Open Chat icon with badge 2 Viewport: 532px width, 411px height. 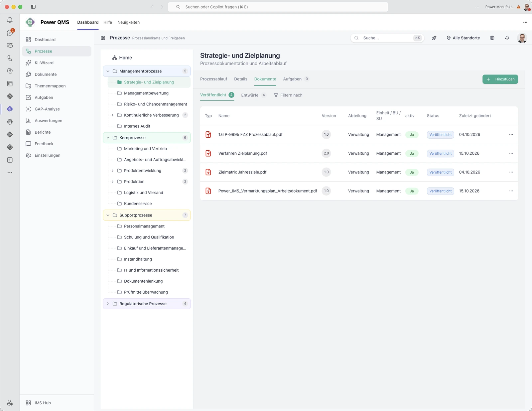10,33
